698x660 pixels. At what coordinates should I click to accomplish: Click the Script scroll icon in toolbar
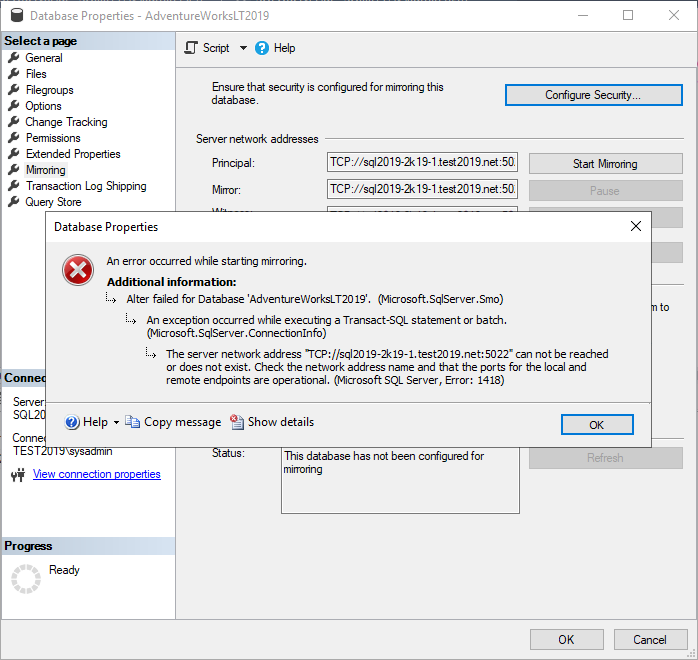[x=191, y=48]
